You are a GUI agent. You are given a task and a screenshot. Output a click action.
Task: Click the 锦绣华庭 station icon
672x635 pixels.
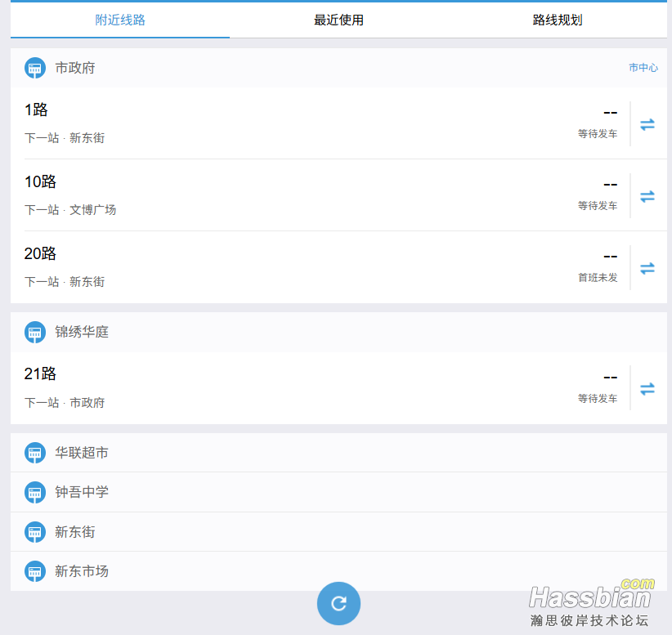pos(35,332)
